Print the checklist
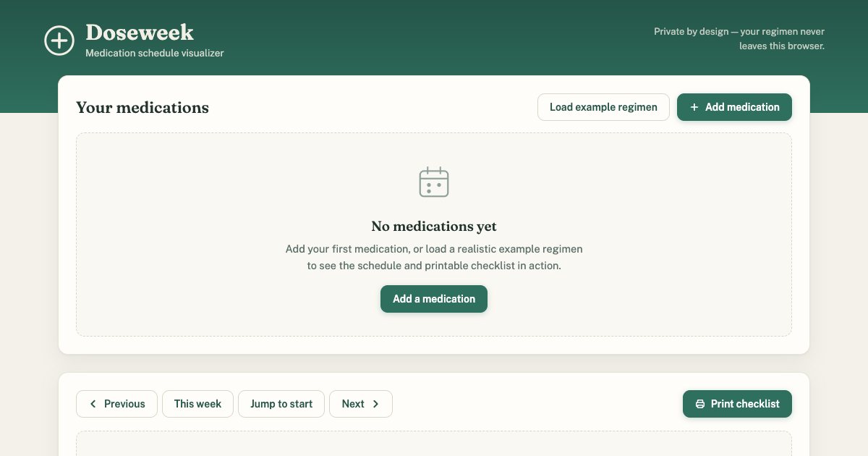This screenshot has width=868, height=456. click(x=737, y=404)
